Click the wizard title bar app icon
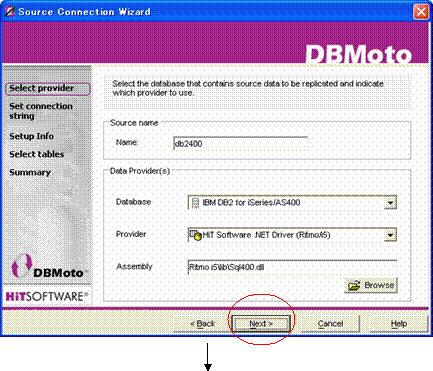 pyautogui.click(x=10, y=12)
